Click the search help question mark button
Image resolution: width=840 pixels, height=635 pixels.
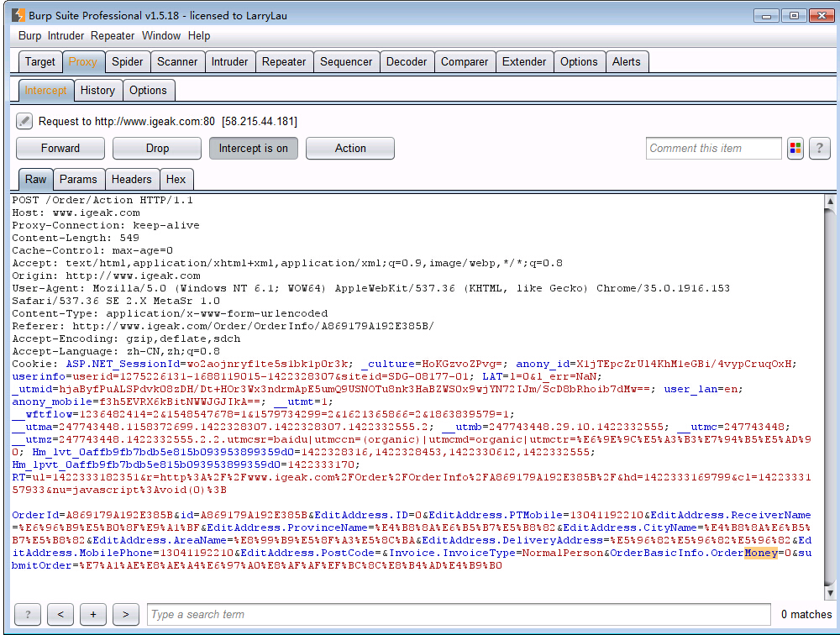click(28, 614)
